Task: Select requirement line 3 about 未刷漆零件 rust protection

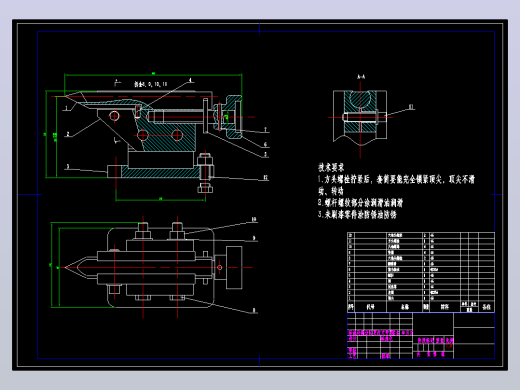Action: point(357,214)
